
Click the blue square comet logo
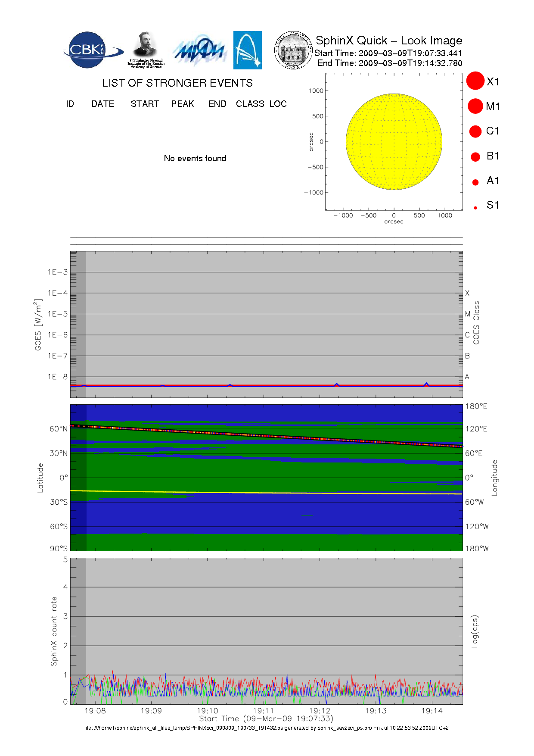tap(248, 50)
